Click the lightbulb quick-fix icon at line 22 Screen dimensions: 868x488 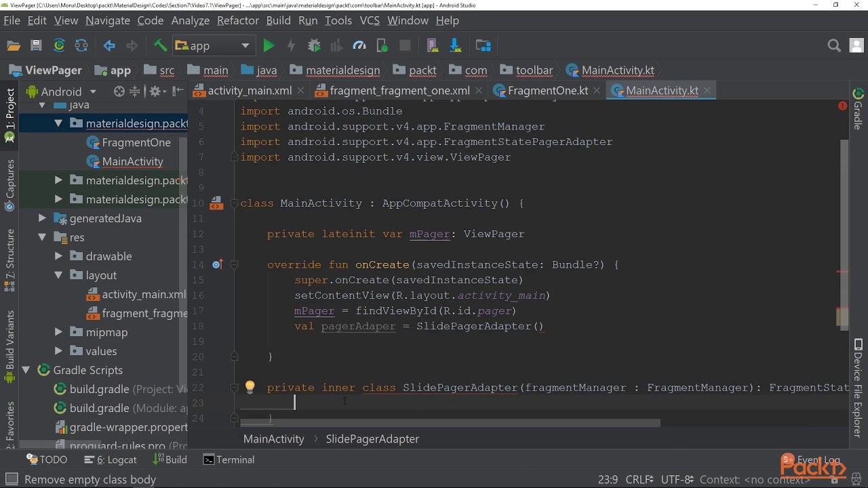pos(250,387)
